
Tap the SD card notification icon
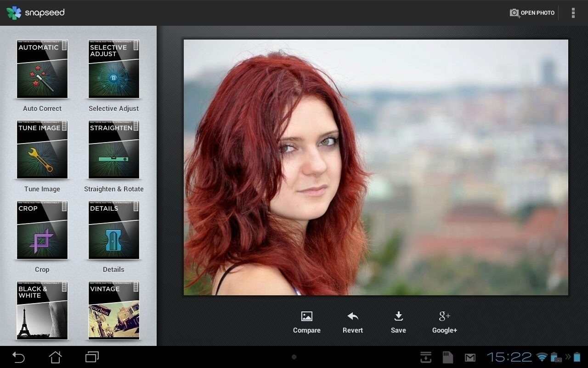(447, 357)
